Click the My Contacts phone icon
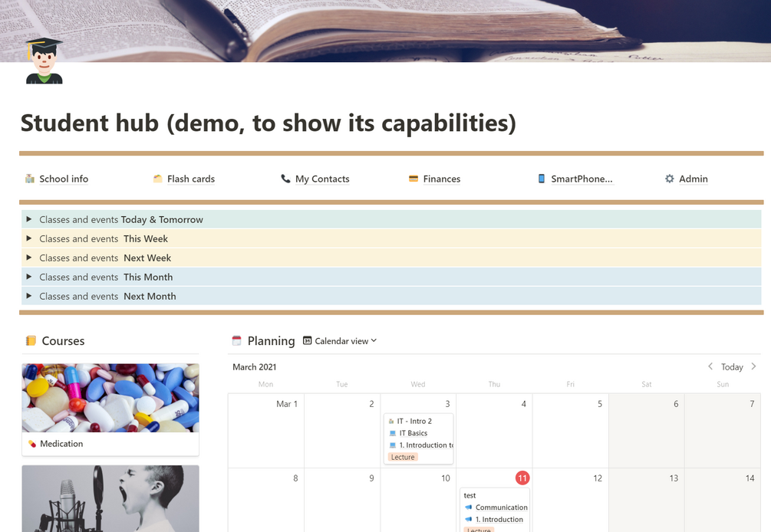 285,179
